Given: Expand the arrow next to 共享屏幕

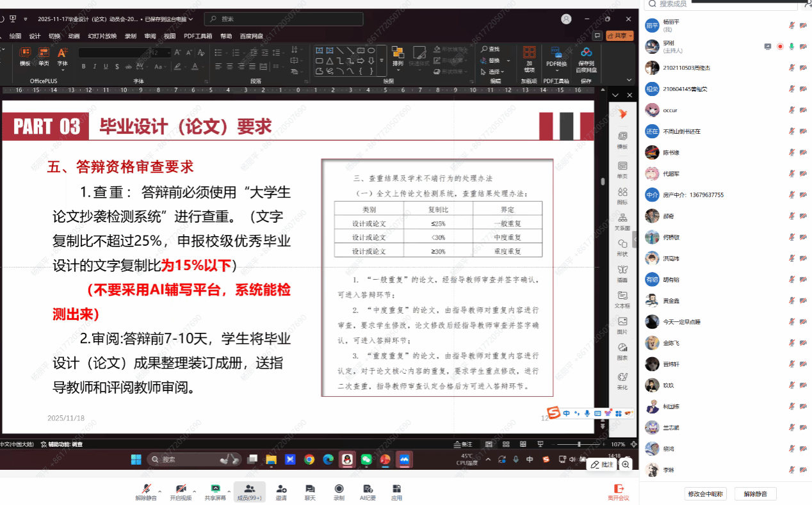Looking at the screenshot, I should (x=229, y=491).
